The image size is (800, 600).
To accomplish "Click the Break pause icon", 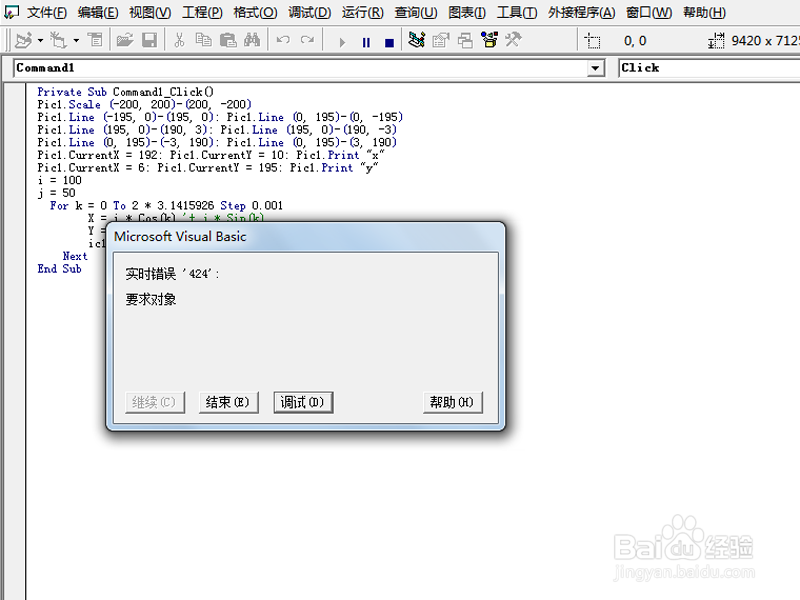I will coord(366,42).
